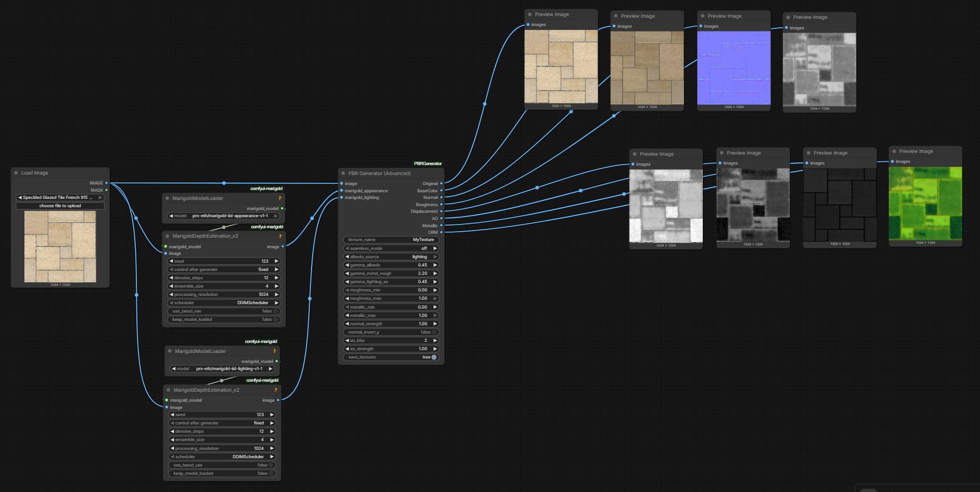Open model dropdown showing marigold-iid-lighting-v1-1
The width and height of the screenshot is (980, 492).
pos(222,368)
